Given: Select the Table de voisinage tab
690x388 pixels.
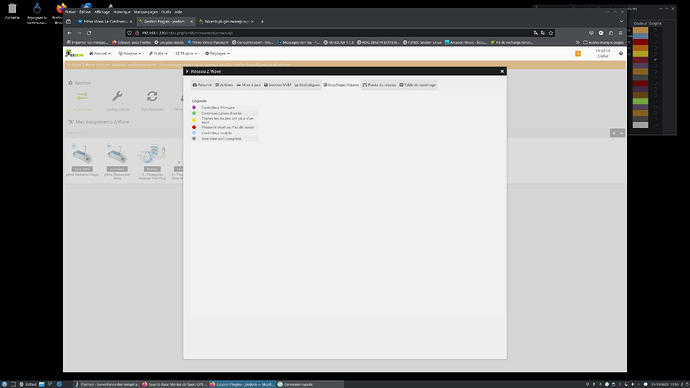Looking at the screenshot, I should 418,85.
